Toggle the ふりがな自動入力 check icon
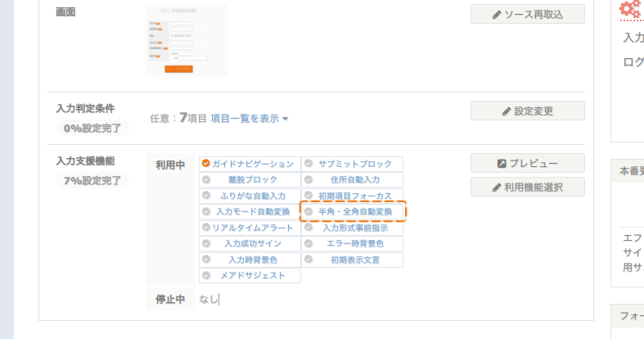Image resolution: width=644 pixels, height=339 pixels. 206,196
